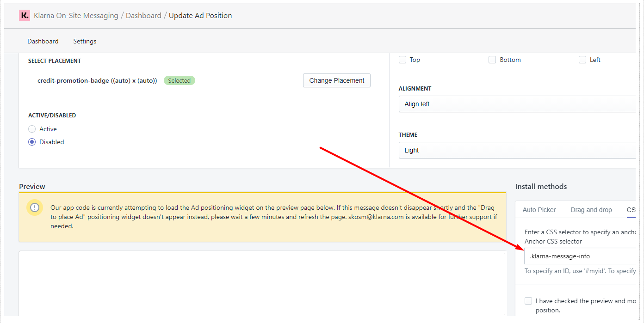The height and width of the screenshot is (323, 644).
Task: Open the Alignment dropdown showing Align left
Action: pos(517,104)
